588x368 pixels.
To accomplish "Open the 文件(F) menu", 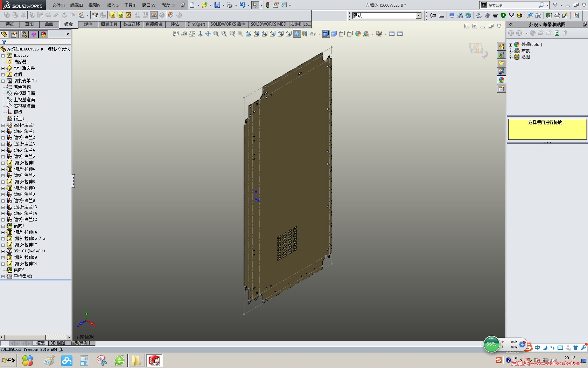I will click(x=58, y=5).
